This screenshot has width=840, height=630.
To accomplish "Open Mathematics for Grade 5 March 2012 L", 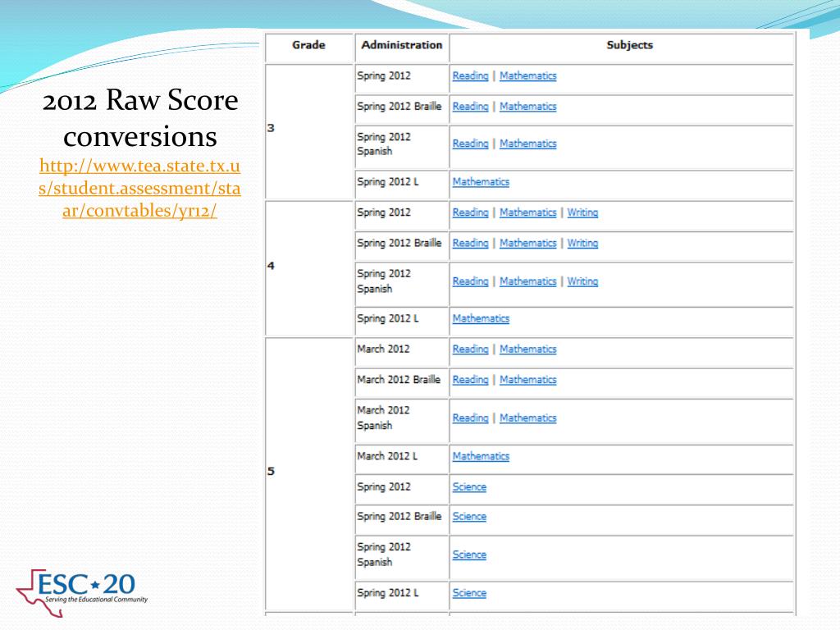I will [x=481, y=456].
